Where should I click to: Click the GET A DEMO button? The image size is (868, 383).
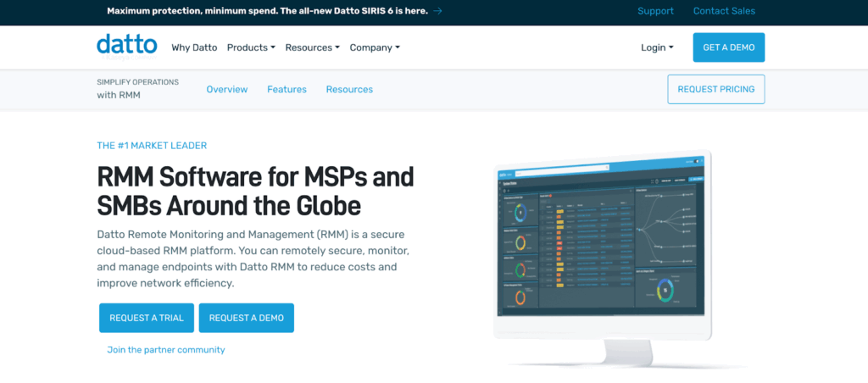728,47
